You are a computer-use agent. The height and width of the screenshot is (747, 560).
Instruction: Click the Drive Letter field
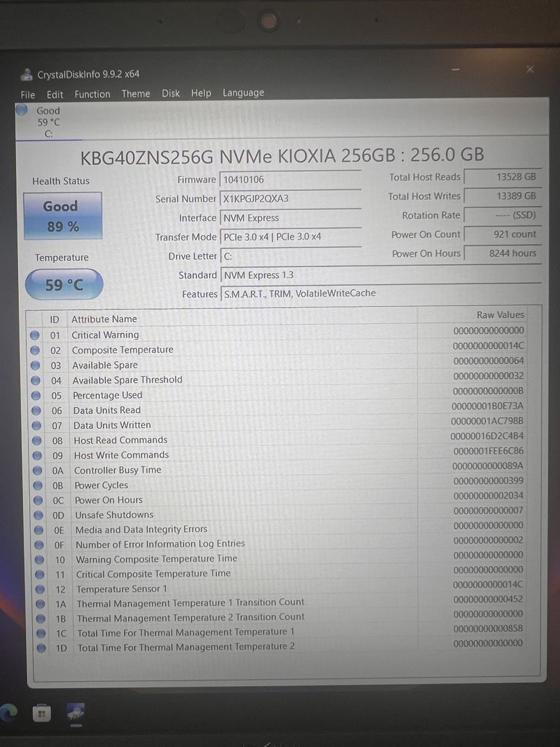pyautogui.click(x=291, y=256)
